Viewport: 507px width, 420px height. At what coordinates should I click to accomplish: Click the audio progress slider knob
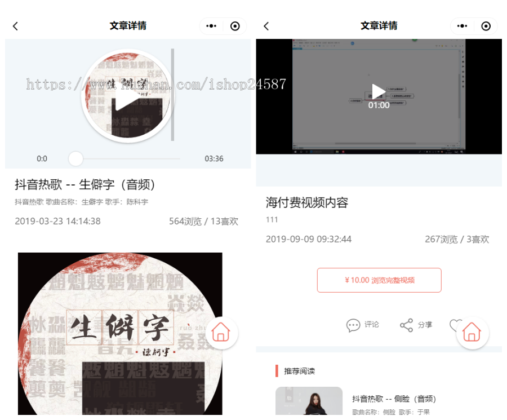pos(75,158)
